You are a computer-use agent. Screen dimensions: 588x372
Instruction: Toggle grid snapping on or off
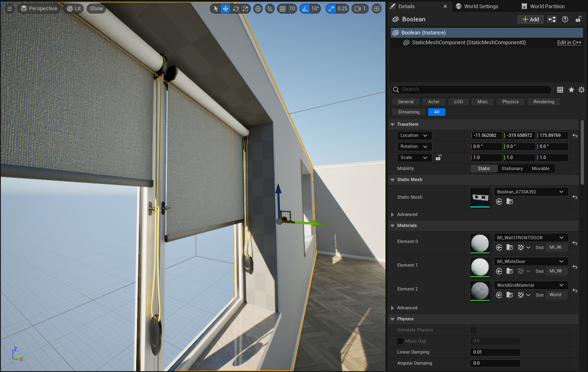click(282, 9)
